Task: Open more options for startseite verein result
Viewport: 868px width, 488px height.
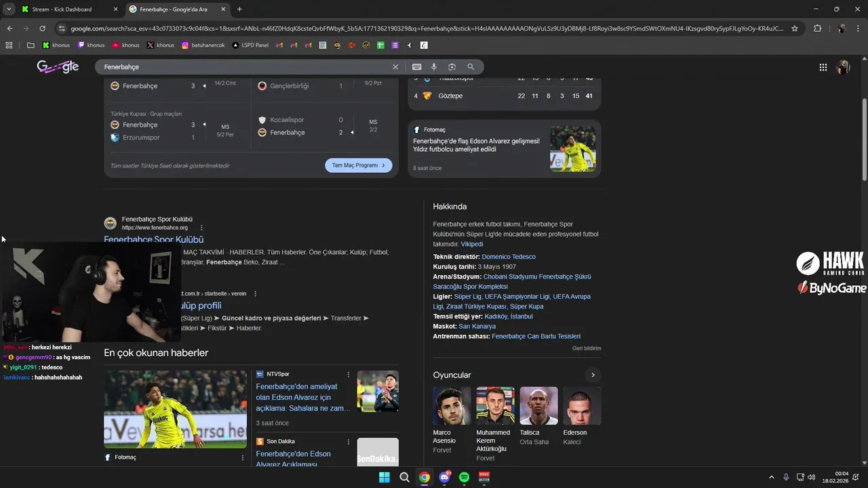Action: [x=255, y=293]
